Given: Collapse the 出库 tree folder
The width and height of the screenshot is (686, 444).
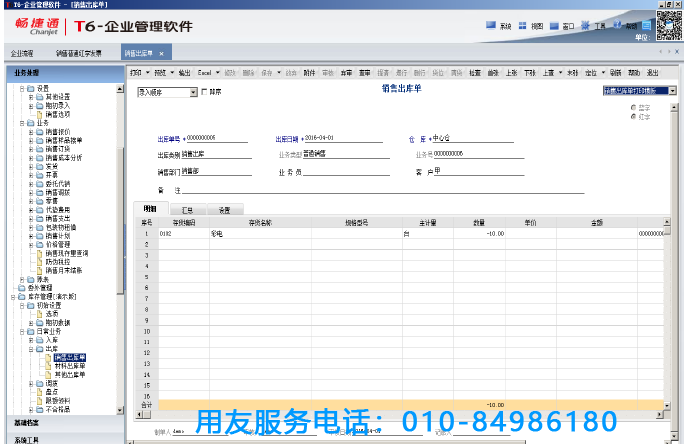Looking at the screenshot, I should pyautogui.click(x=31, y=349).
